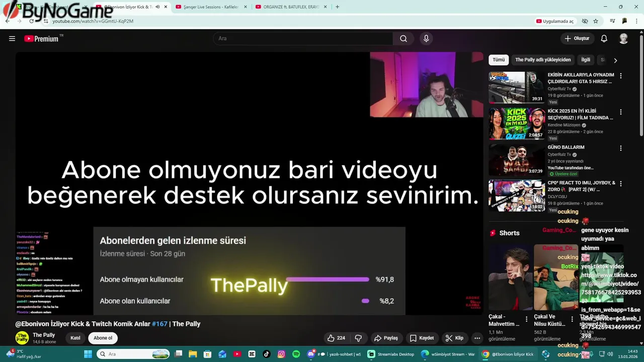This screenshot has height=362, width=644.
Task: Click the Oluştur create button
Action: coord(577,39)
